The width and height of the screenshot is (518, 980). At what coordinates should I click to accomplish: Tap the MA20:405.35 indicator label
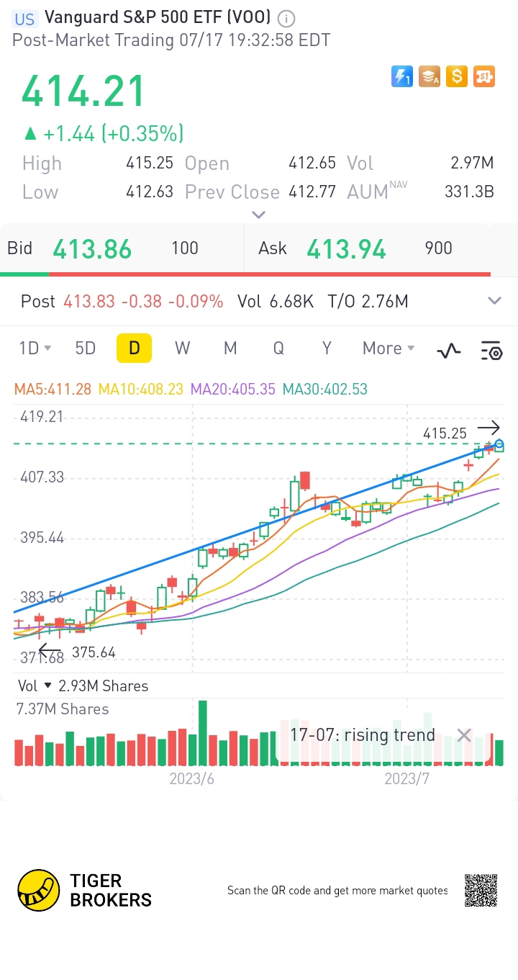pyautogui.click(x=233, y=390)
